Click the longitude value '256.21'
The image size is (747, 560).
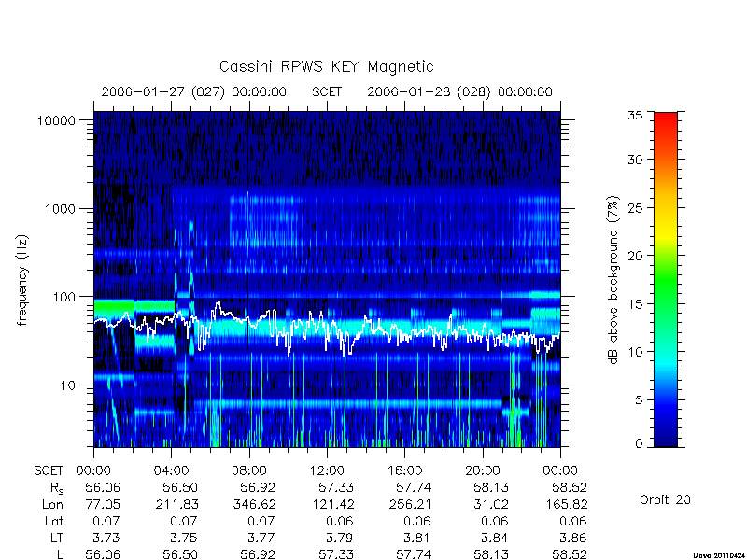tap(410, 504)
